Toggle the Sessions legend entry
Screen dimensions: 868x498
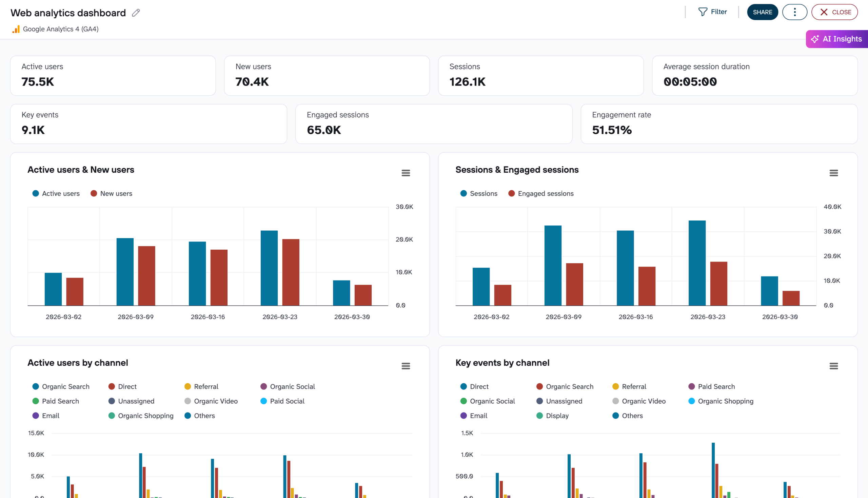click(479, 193)
